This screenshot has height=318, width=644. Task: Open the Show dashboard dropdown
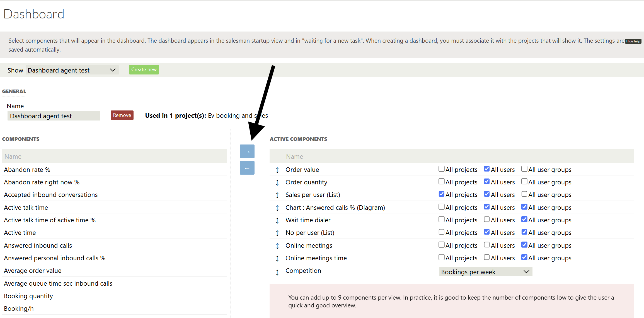click(x=72, y=70)
